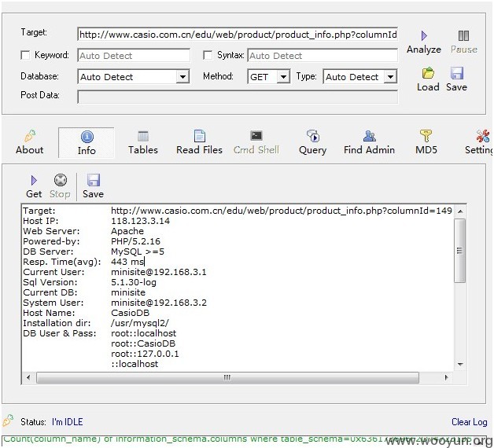The height and width of the screenshot is (448, 494).
Task: Click horizontal scrollbar left arrow
Action: point(28,377)
